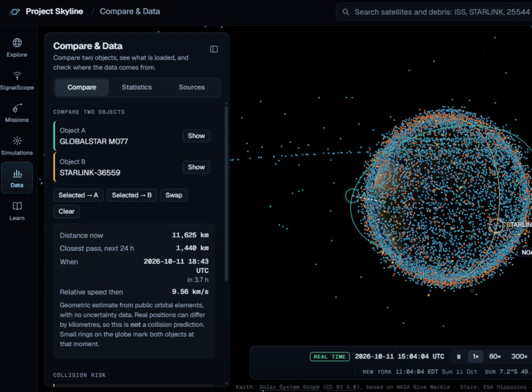Pause the real-time playback

point(458,356)
